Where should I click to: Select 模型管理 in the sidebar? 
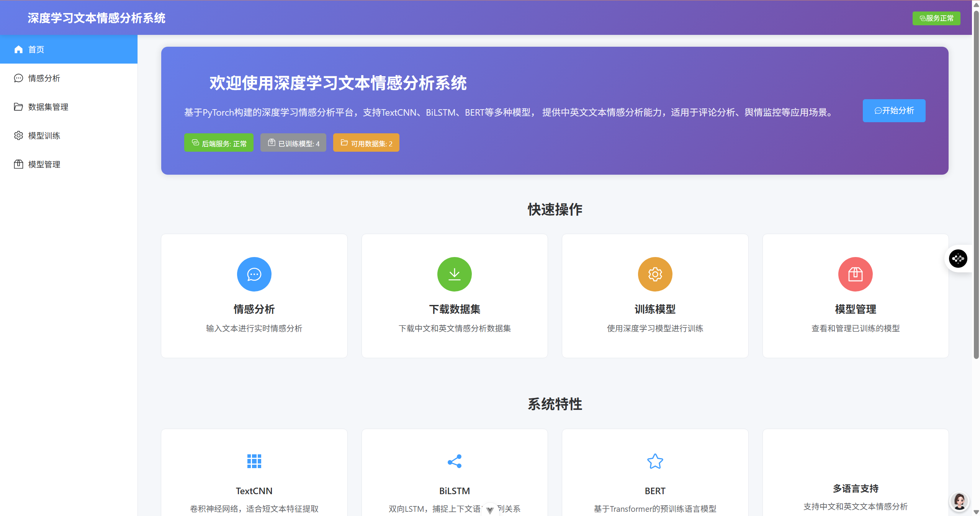44,164
